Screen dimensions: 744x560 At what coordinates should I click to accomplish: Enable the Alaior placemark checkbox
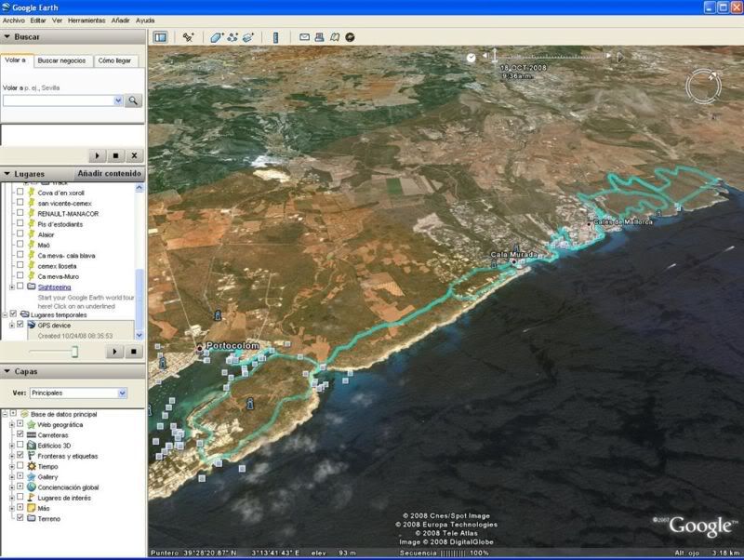coord(20,234)
